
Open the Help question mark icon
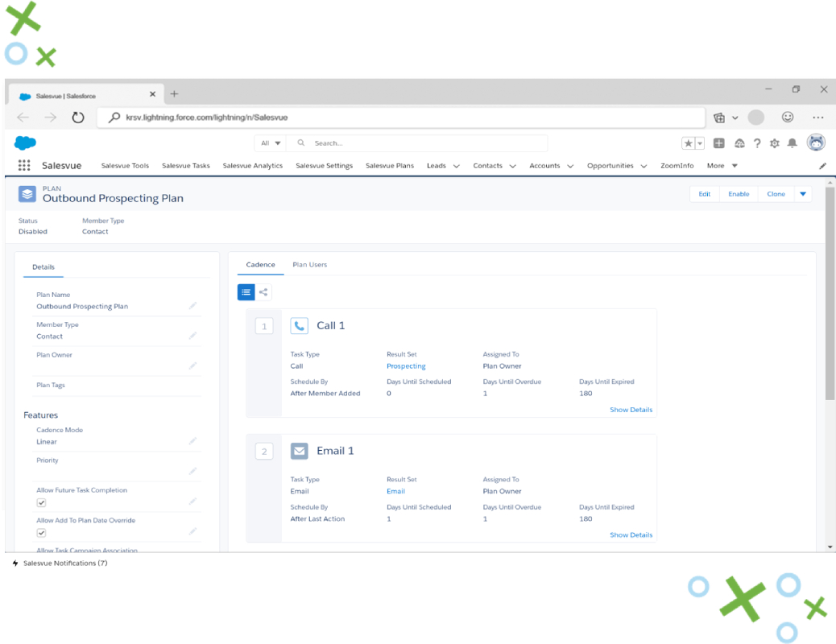[757, 142]
